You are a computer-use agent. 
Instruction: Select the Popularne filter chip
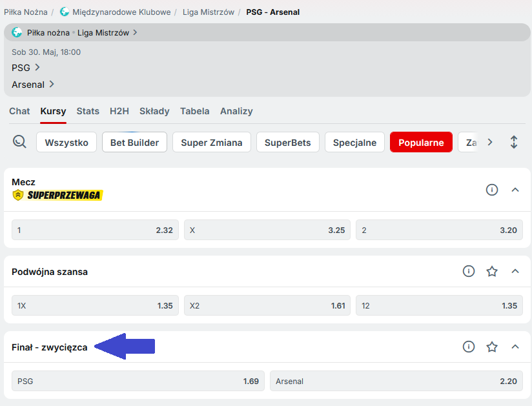click(x=421, y=142)
